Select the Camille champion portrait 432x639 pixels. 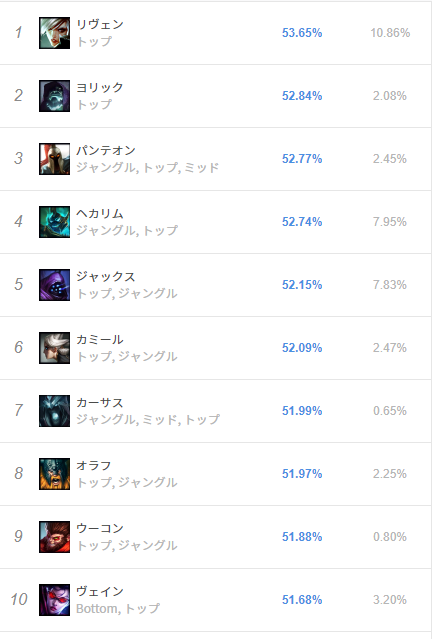click(x=54, y=348)
